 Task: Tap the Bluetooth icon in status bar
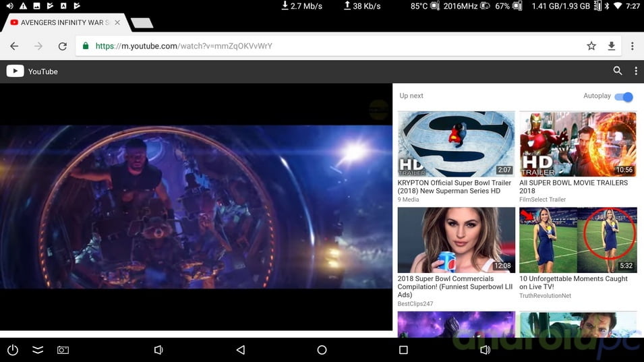(x=607, y=6)
